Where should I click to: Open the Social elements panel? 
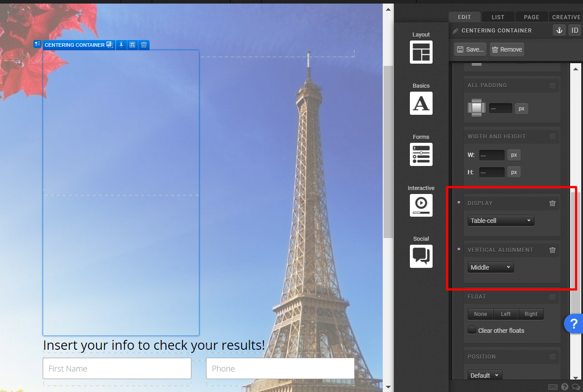[421, 256]
